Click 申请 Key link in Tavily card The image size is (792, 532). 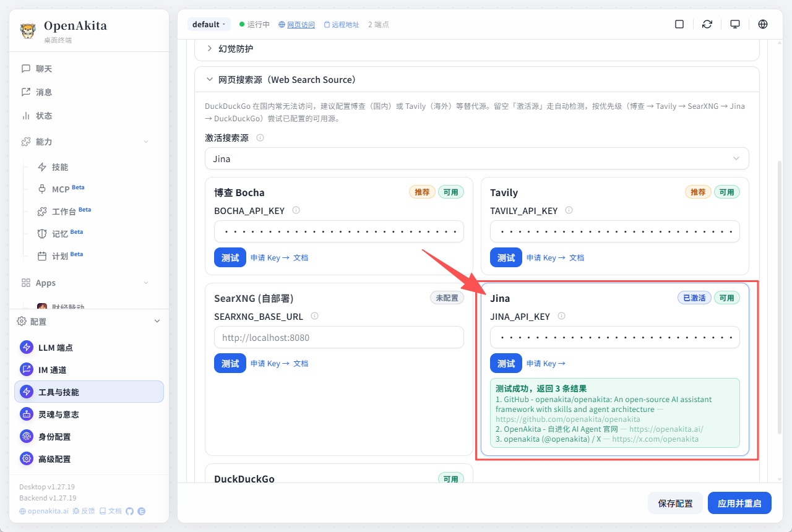546,258
